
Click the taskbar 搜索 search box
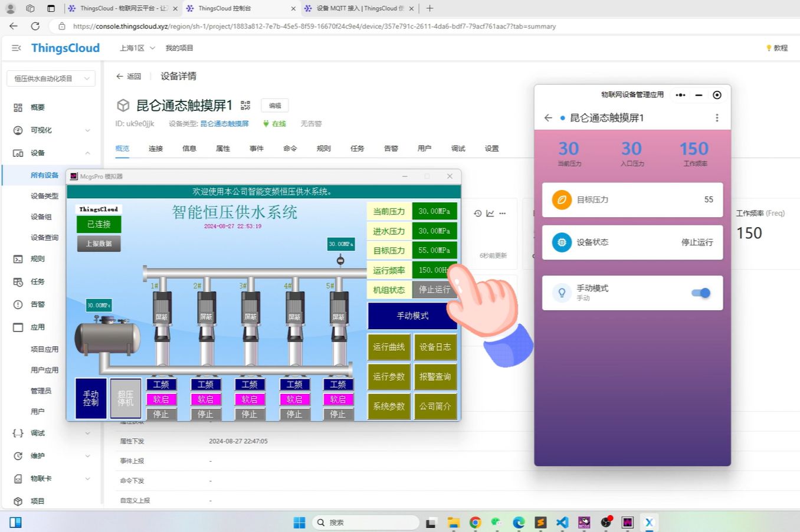pos(365,523)
